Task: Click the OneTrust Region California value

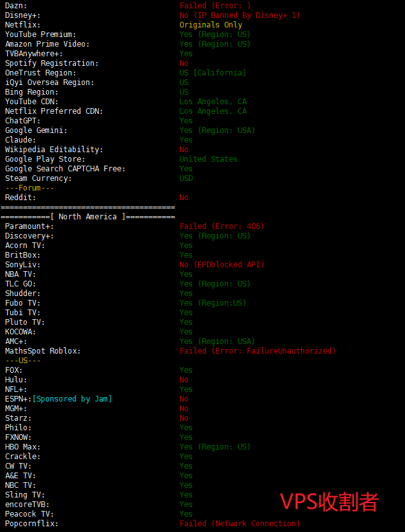Action: tap(212, 73)
